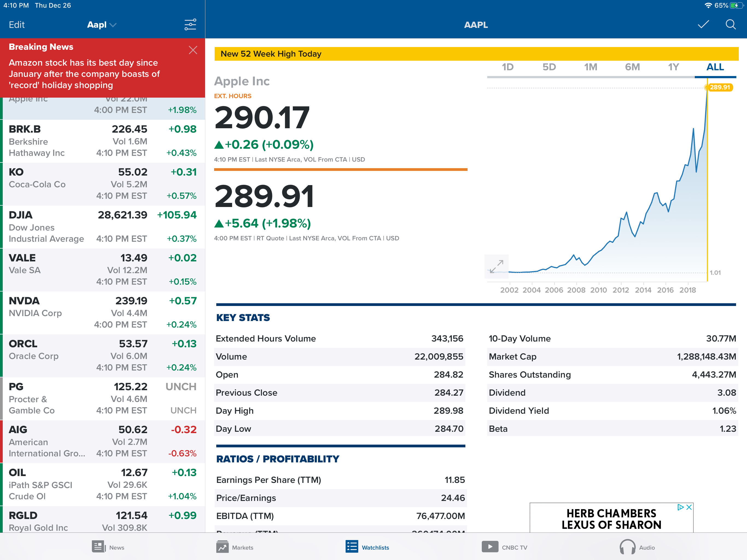
Task: Tap the search magnifier icon
Action: tap(730, 25)
